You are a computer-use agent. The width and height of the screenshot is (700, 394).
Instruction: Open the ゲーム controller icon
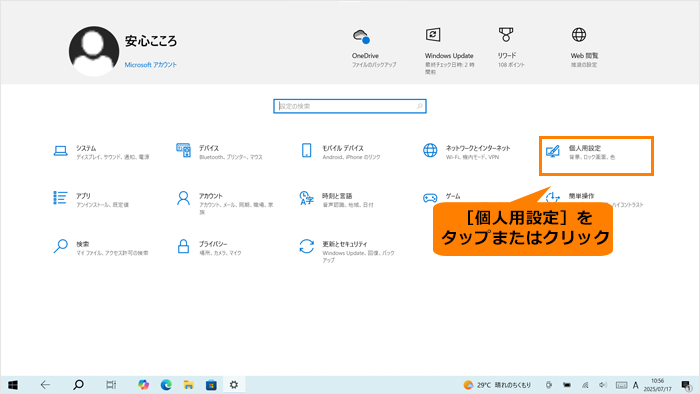point(430,198)
